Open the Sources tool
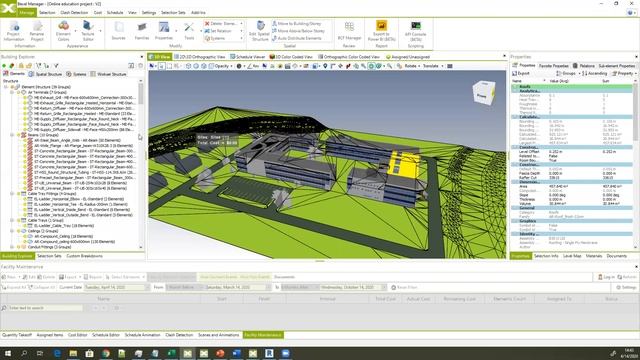 point(118,31)
